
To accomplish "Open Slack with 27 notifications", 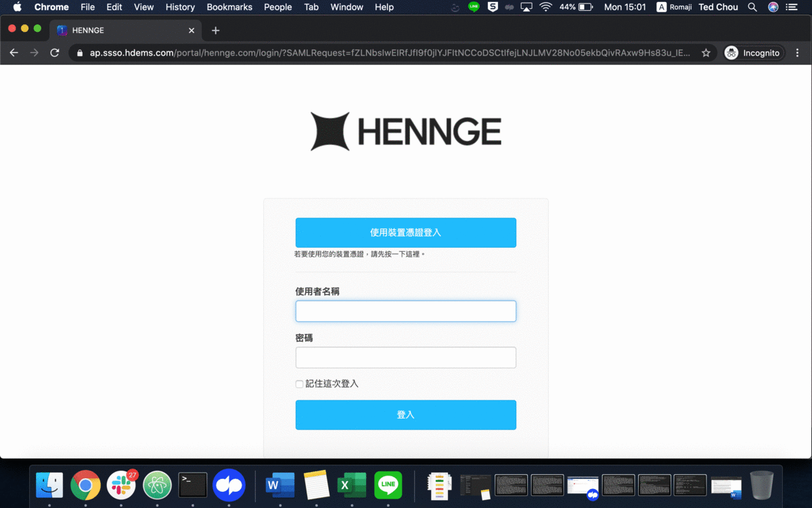I will coord(122,485).
